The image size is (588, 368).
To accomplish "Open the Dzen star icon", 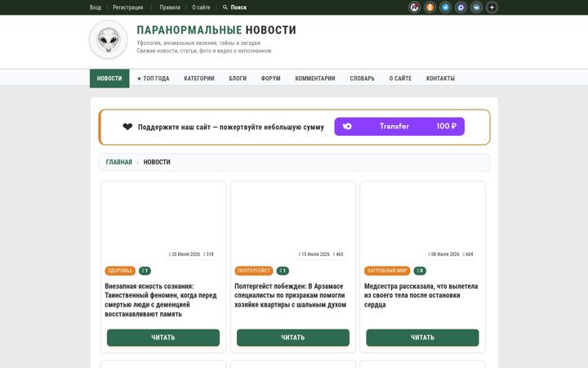I will [x=492, y=7].
